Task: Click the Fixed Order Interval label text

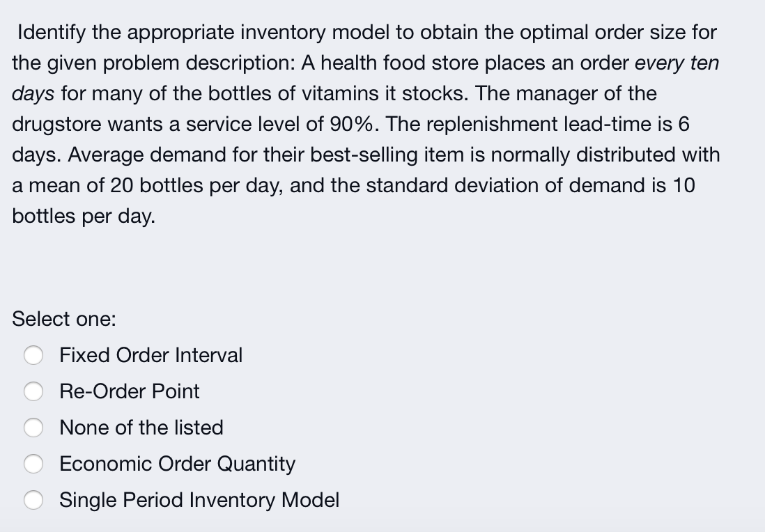Action: 150,355
